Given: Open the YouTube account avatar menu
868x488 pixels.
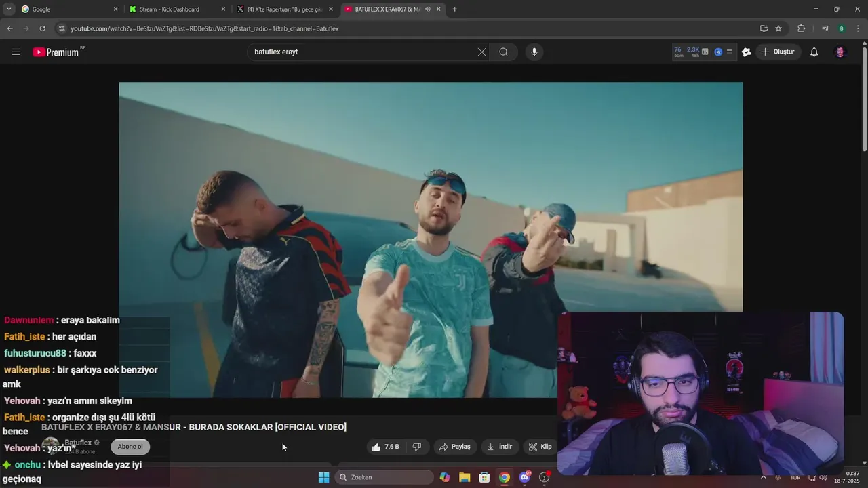Looking at the screenshot, I should [x=840, y=52].
